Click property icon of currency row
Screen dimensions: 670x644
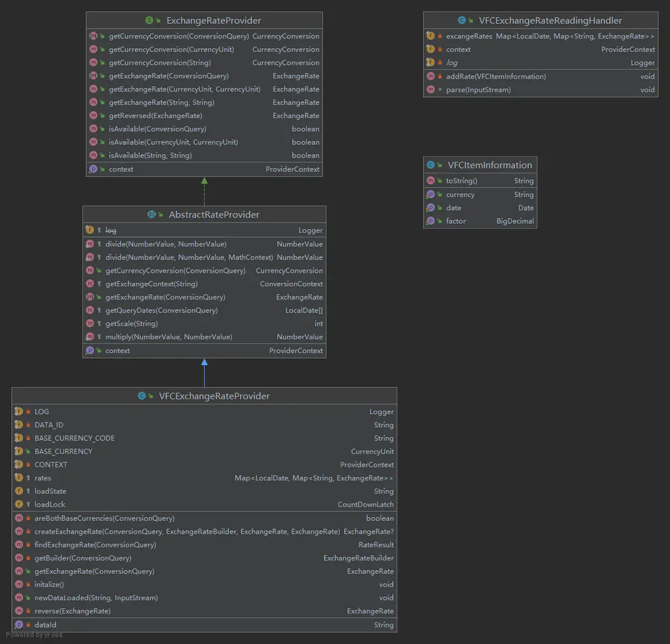click(431, 195)
